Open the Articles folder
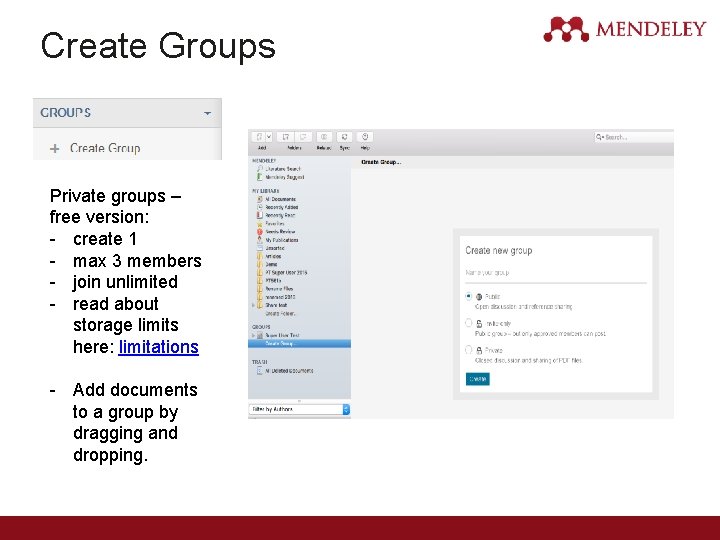This screenshot has height=540, width=720. pyautogui.click(x=273, y=256)
